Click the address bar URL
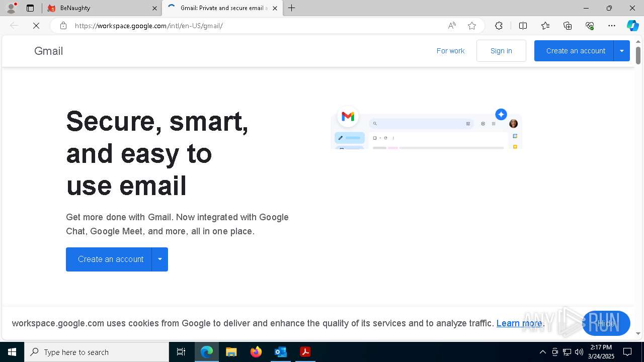The width and height of the screenshot is (644, 362). click(x=149, y=26)
